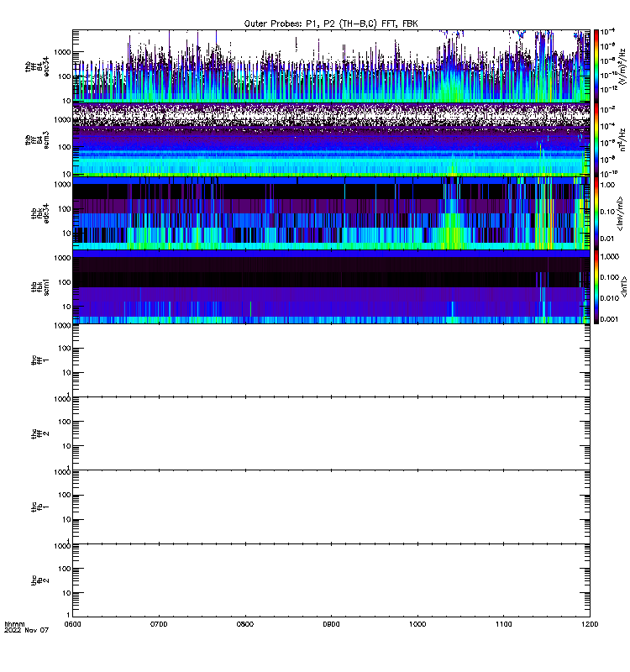Click the thb fbk edc34 filter bank panel
Image resolution: width=630 pixels, height=672 pixels.
point(331,213)
